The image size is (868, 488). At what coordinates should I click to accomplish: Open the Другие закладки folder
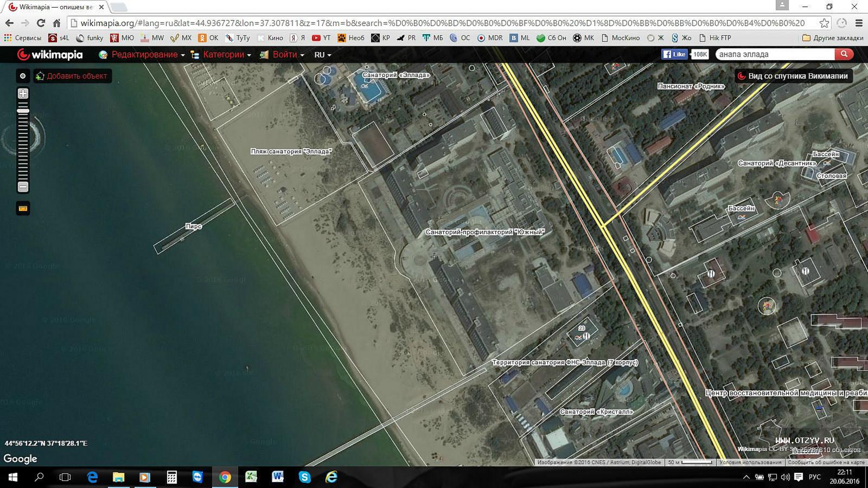tap(833, 38)
